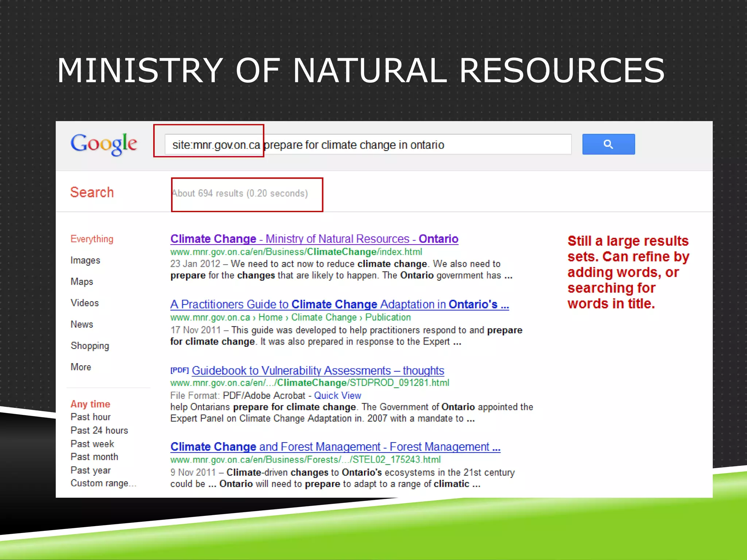Open Guidebook to Vulnerability Assessments PDF result
This screenshot has height=560, width=747.
(318, 370)
